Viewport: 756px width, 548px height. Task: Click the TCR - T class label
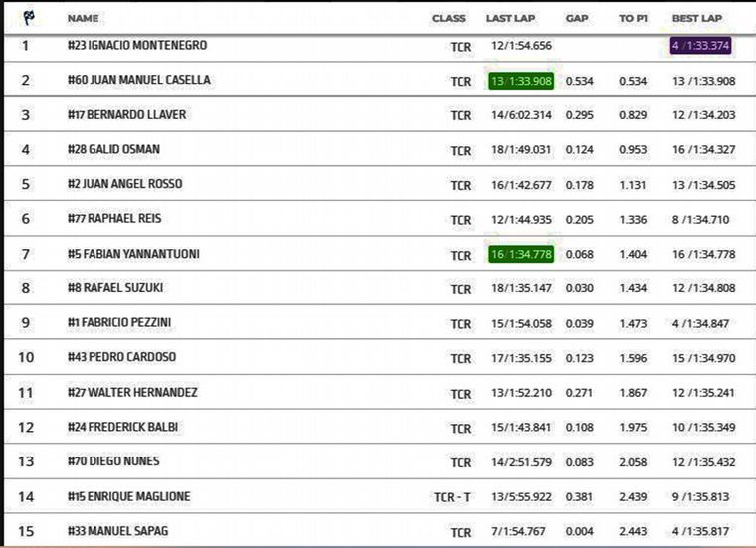pyautogui.click(x=453, y=497)
